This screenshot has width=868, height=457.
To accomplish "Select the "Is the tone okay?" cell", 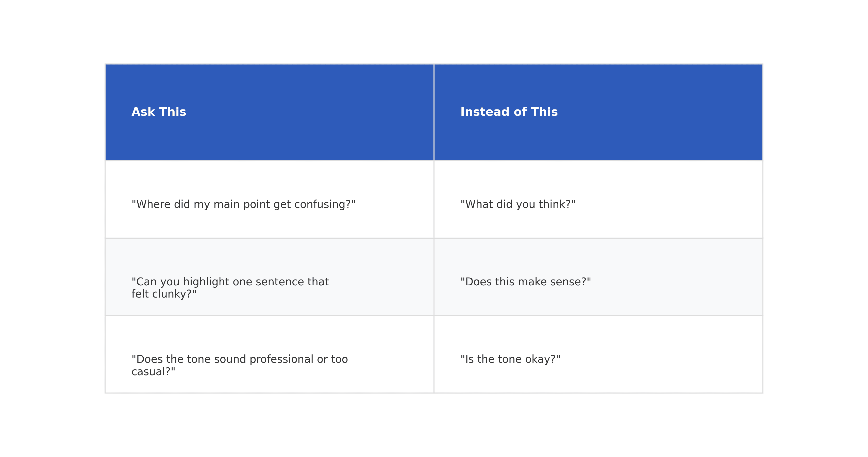I will point(510,359).
